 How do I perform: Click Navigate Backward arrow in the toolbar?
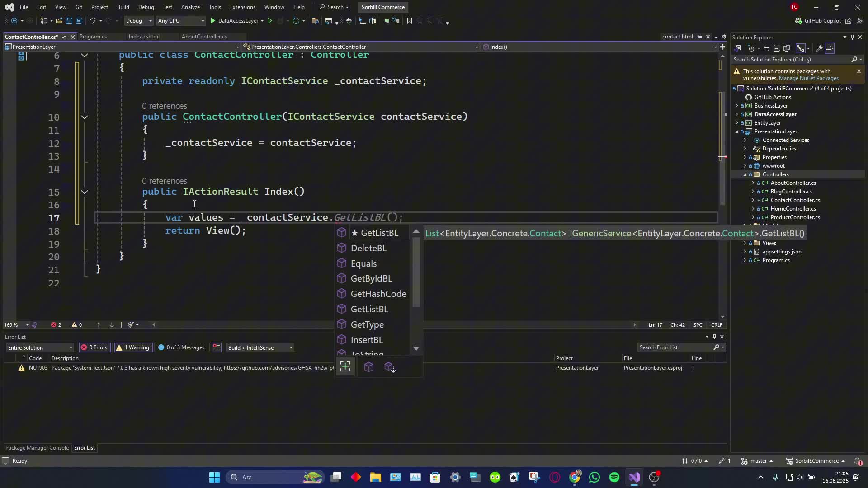(x=14, y=21)
